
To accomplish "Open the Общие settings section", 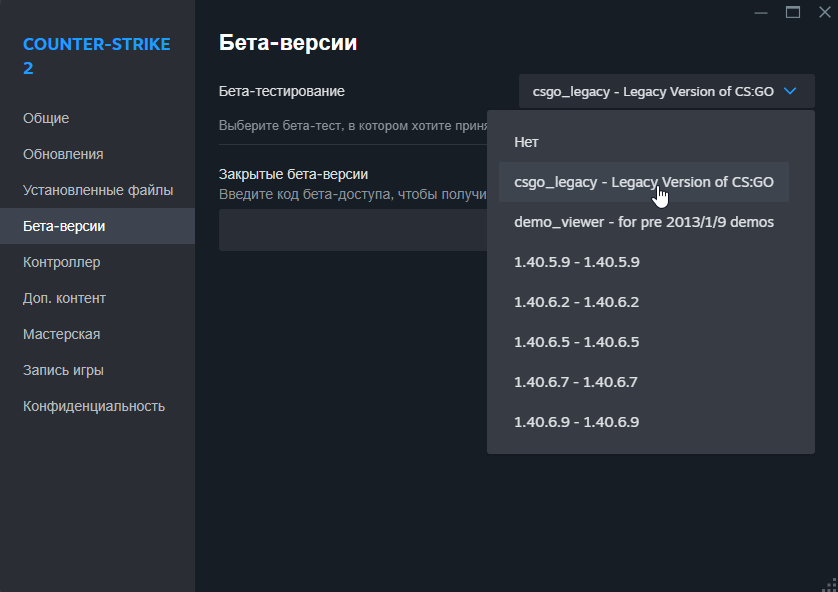I will pos(46,118).
